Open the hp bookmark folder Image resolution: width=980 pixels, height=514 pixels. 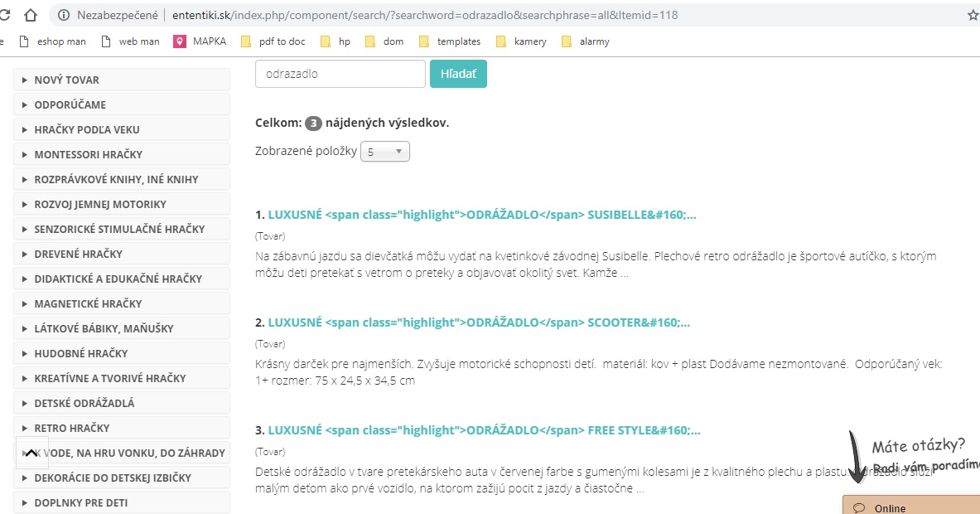[x=335, y=41]
